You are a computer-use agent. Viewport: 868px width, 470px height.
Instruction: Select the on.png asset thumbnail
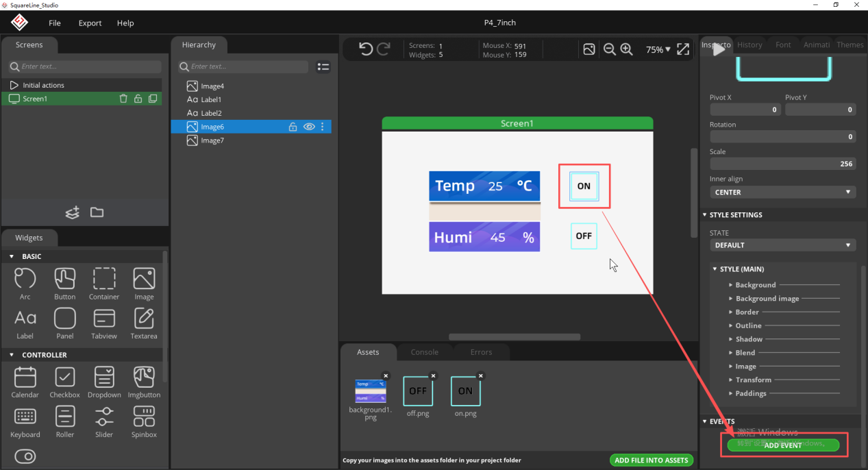click(x=465, y=391)
